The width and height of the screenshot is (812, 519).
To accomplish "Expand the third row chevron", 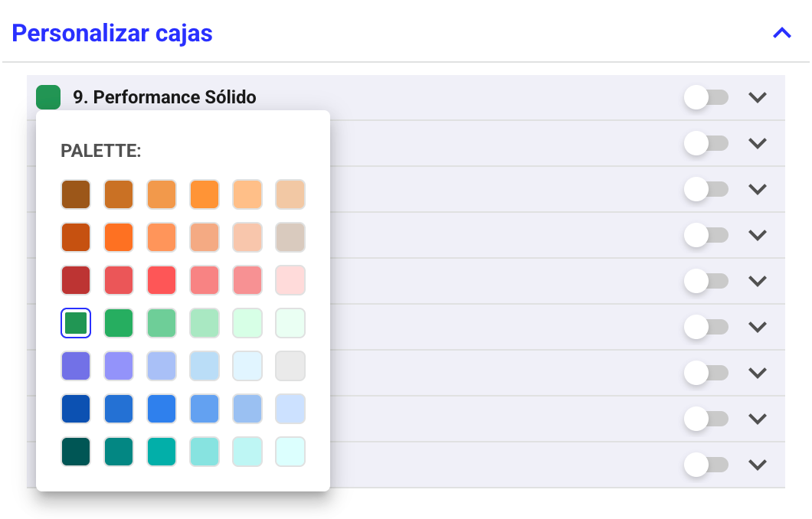I will 758,189.
